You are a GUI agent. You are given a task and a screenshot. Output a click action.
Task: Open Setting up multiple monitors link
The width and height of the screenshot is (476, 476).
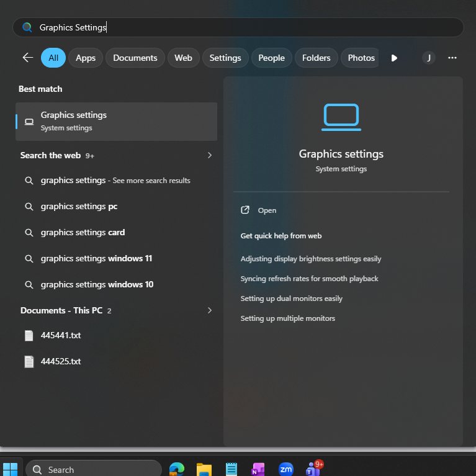[x=288, y=318]
